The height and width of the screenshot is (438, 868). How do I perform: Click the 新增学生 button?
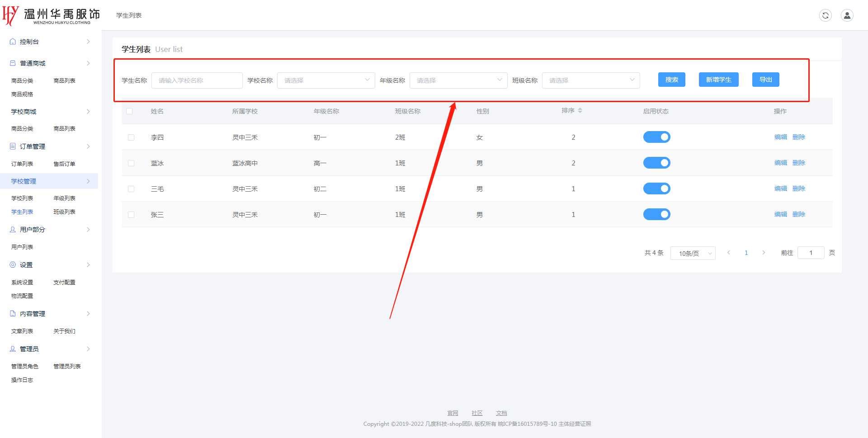tap(718, 80)
